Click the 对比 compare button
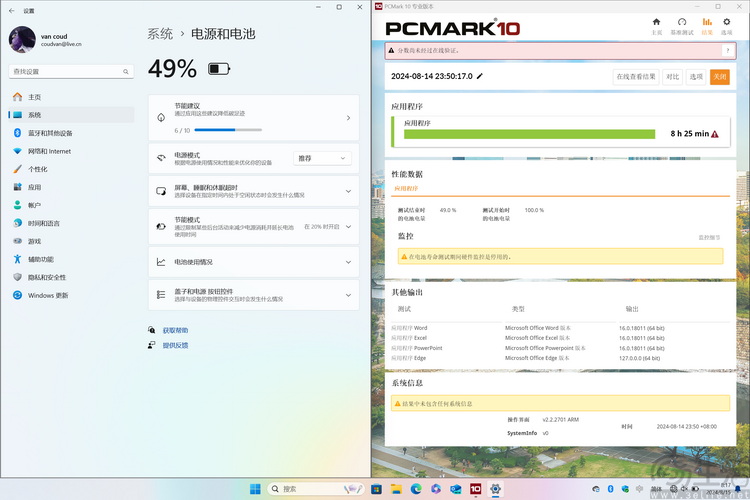Image resolution: width=750 pixels, height=500 pixels. [x=673, y=77]
